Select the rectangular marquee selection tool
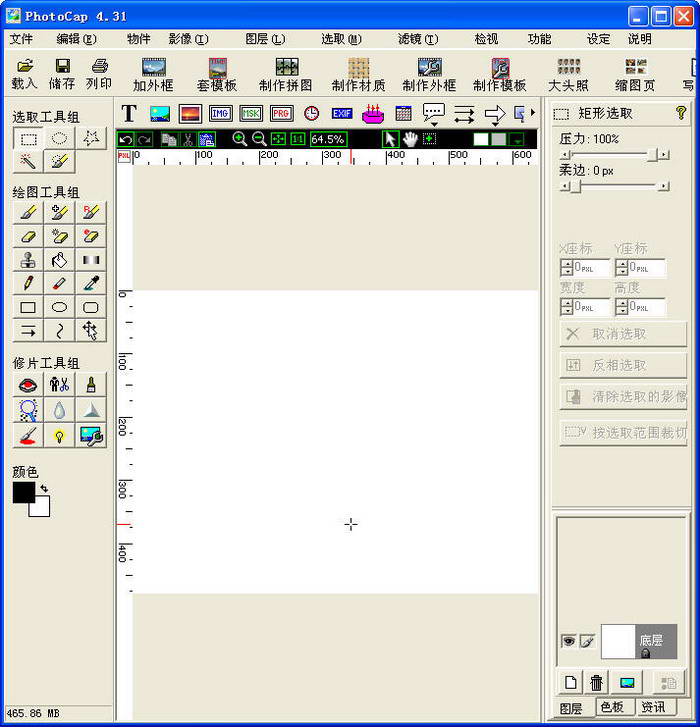 coord(28,138)
